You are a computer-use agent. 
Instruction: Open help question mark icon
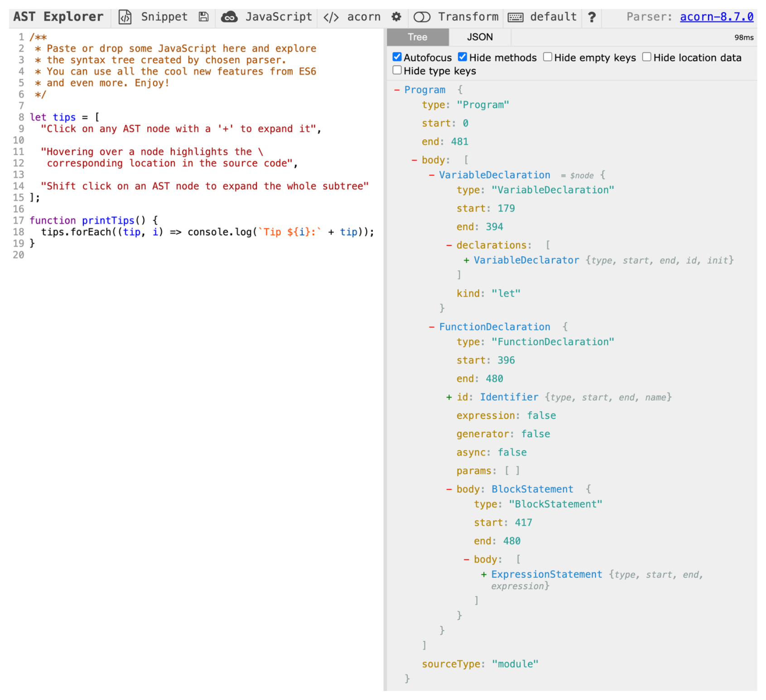(592, 17)
